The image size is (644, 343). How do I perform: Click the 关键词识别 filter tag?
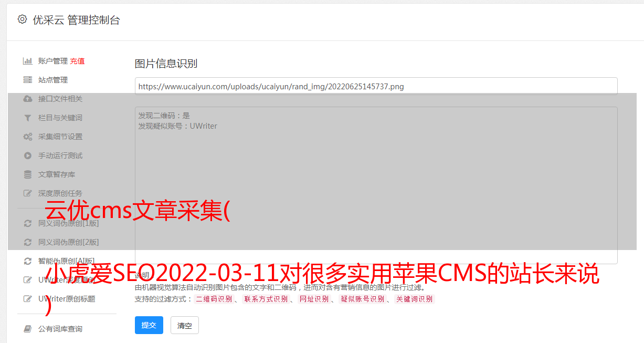tap(415, 299)
